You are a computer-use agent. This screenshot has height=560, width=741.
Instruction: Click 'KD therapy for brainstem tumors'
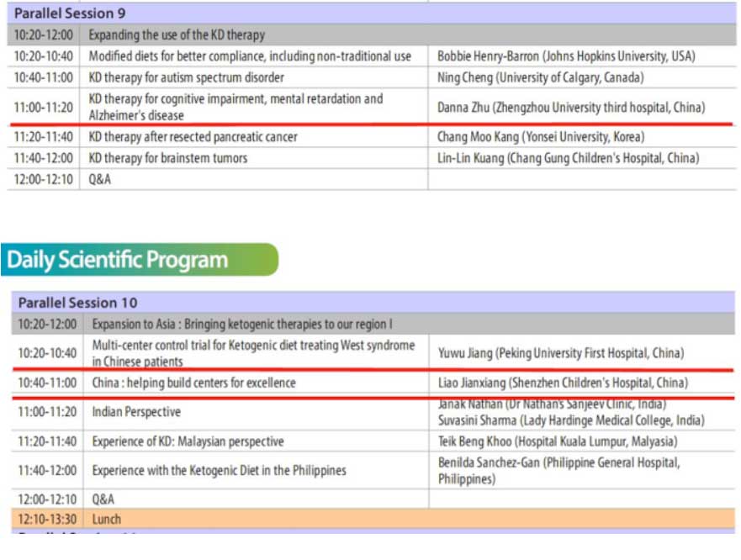click(167, 158)
